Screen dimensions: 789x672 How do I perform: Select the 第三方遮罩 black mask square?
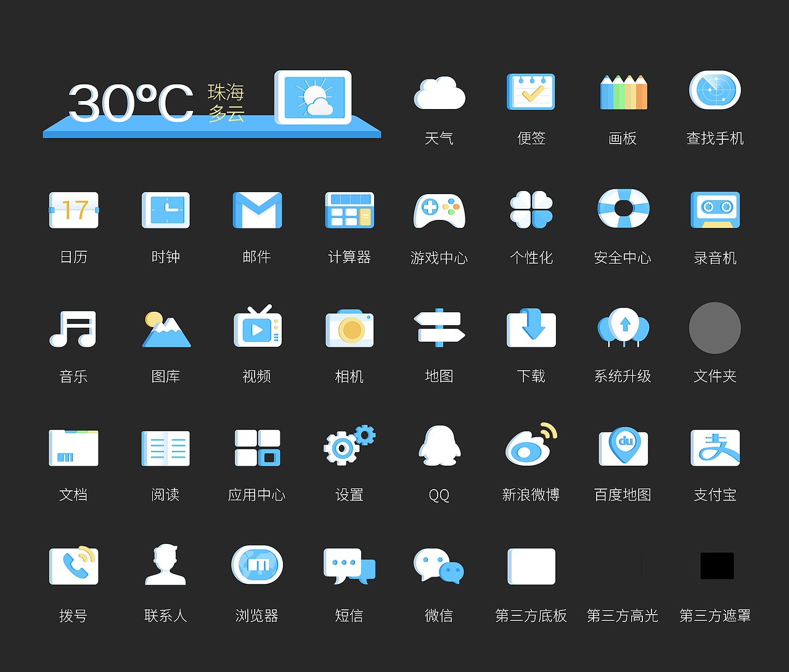pyautogui.click(x=717, y=565)
